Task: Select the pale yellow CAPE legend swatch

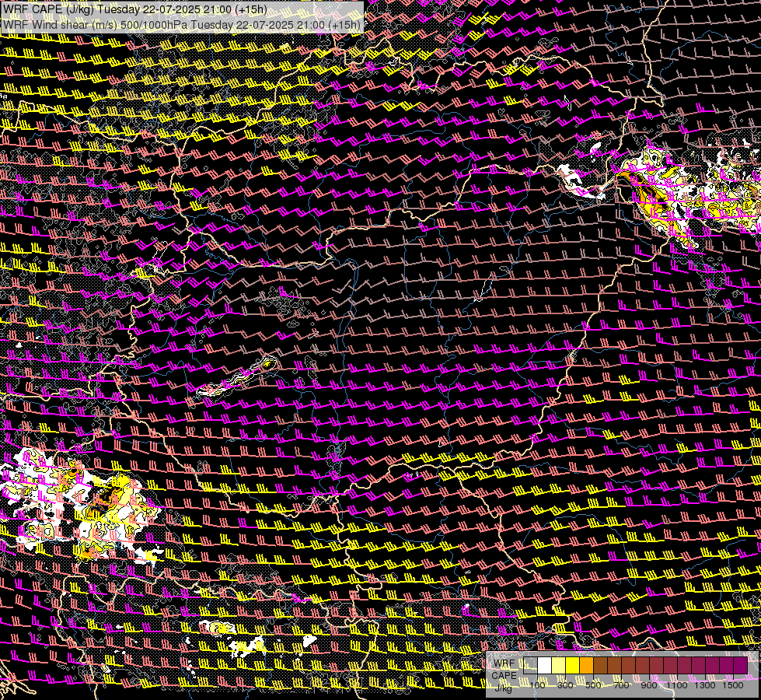Action: point(559,666)
